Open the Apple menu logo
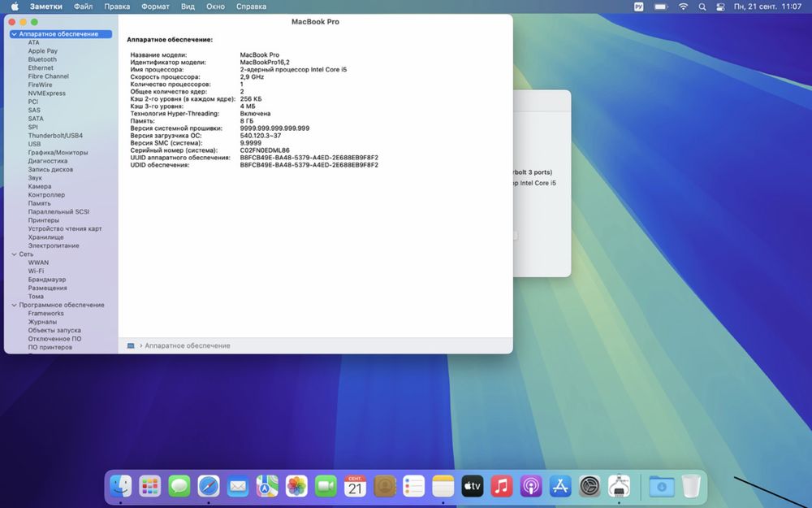The width and height of the screenshot is (812, 508). (x=15, y=7)
